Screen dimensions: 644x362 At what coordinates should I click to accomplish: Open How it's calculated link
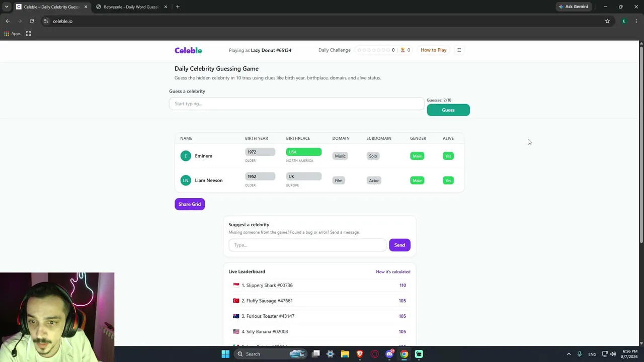pyautogui.click(x=393, y=271)
